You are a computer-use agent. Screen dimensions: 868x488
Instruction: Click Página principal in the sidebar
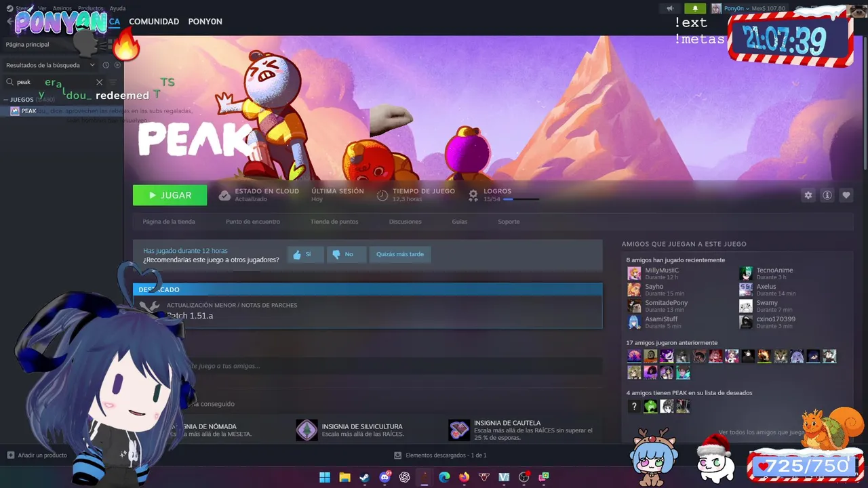point(27,44)
